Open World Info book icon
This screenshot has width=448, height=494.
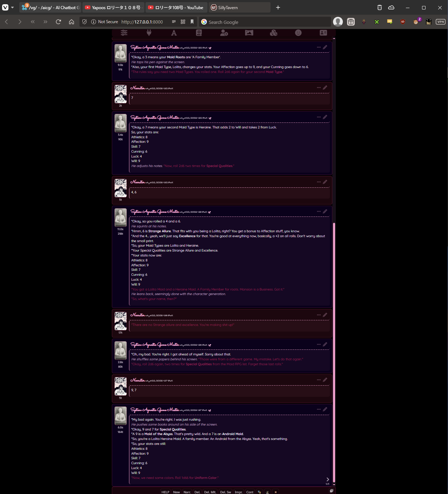(199, 33)
